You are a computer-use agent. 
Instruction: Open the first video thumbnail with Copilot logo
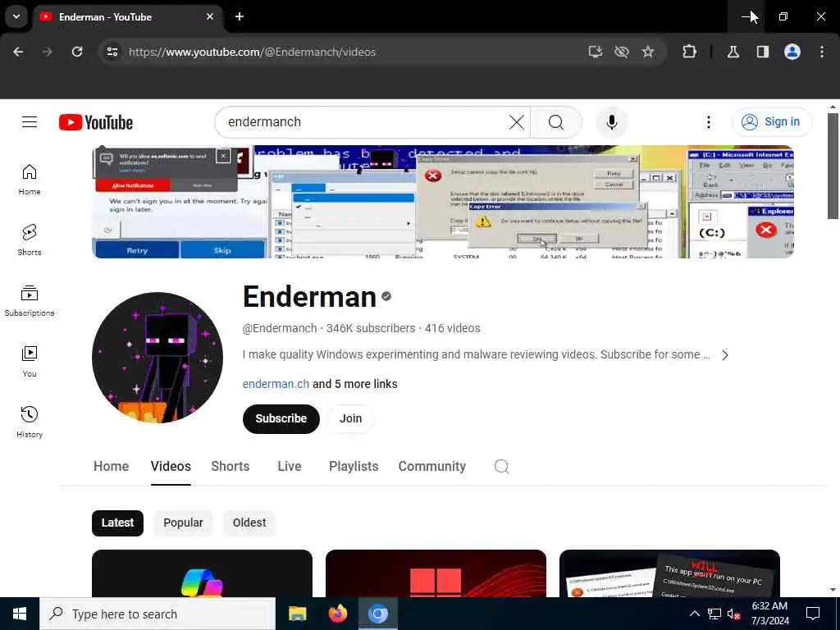[x=202, y=573]
